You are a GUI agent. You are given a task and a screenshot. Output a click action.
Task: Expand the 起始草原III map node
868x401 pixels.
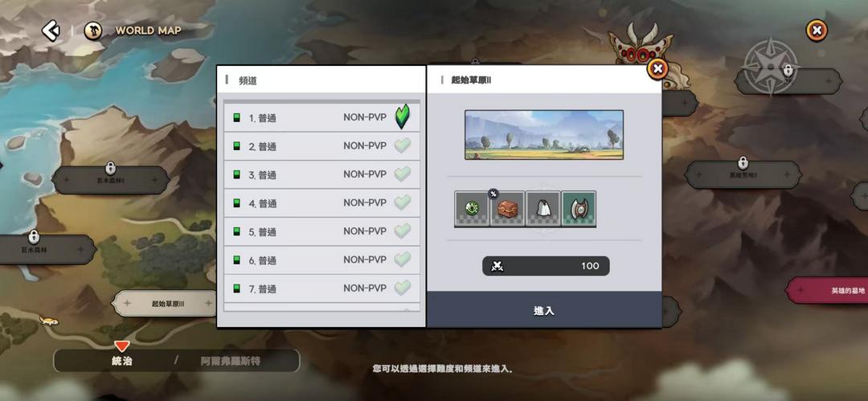167,304
